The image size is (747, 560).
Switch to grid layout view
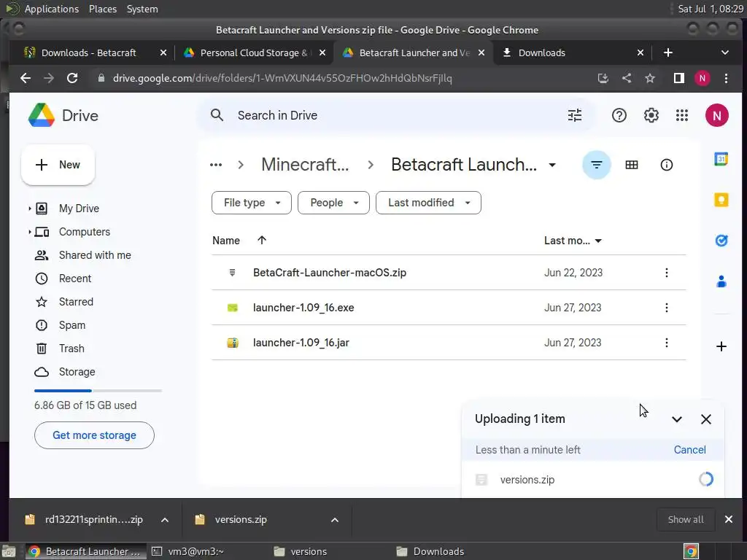tap(632, 165)
